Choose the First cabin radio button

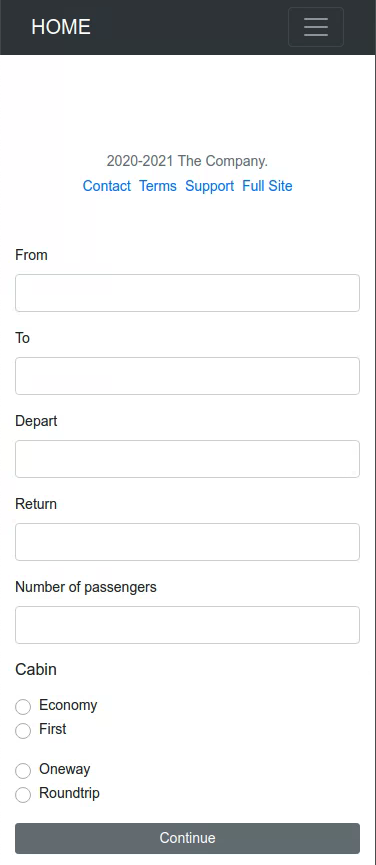point(23,731)
